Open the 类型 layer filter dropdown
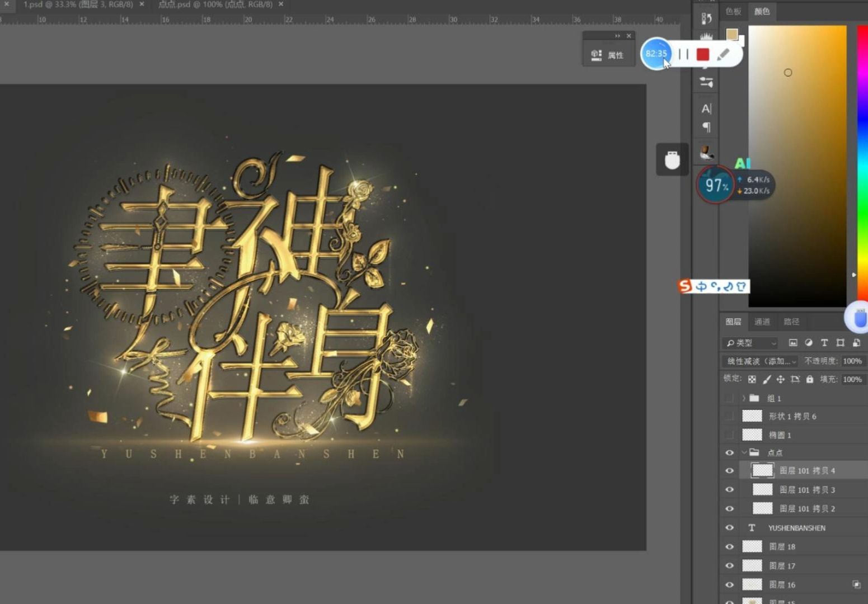The image size is (868, 604). [751, 343]
